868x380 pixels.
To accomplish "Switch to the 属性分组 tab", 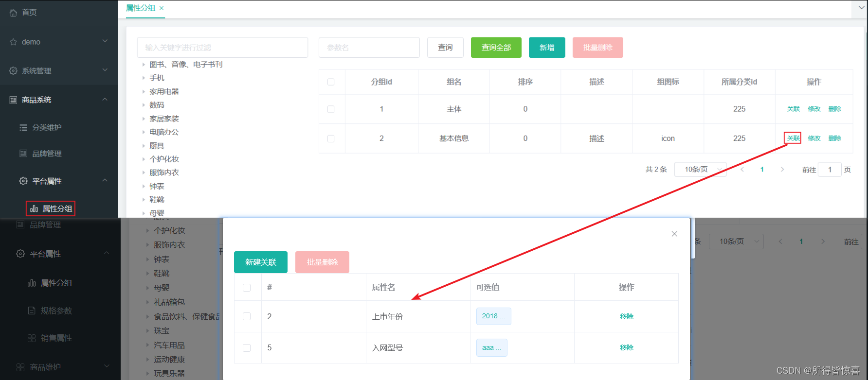I will [x=141, y=8].
